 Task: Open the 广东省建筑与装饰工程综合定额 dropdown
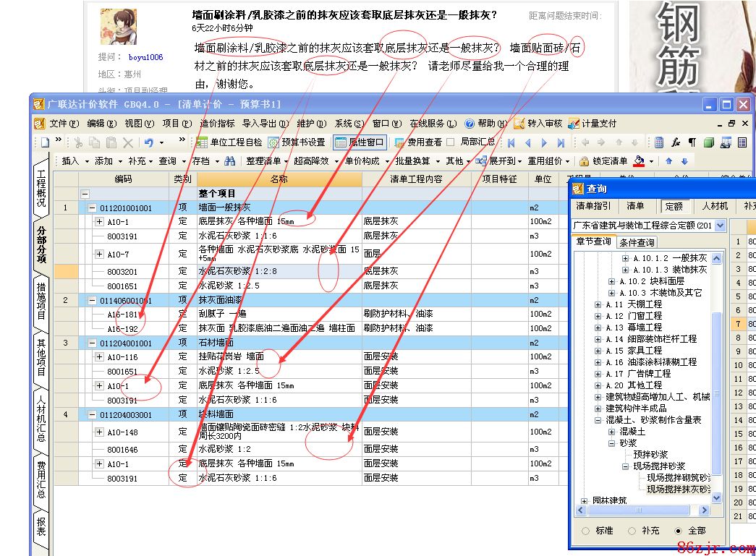(719, 226)
